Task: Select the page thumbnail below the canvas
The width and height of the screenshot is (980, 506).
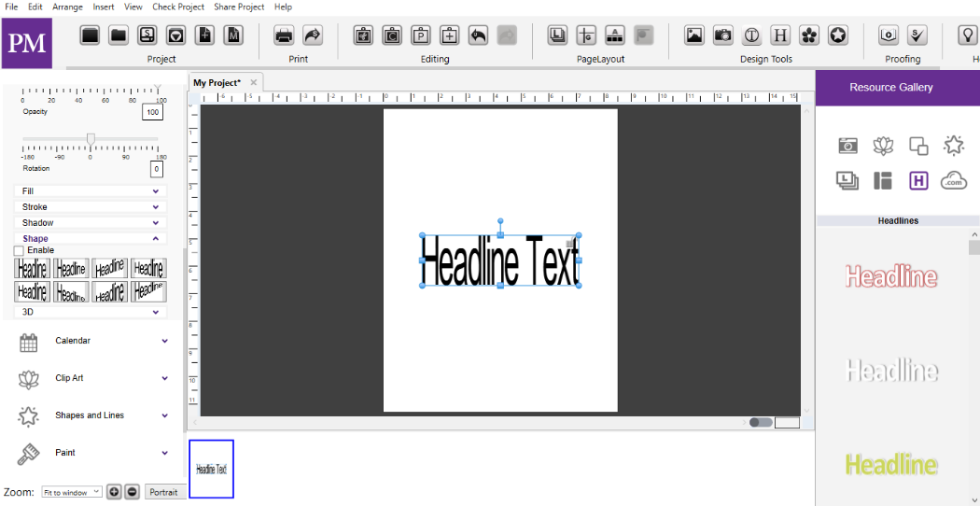Action: pos(211,469)
